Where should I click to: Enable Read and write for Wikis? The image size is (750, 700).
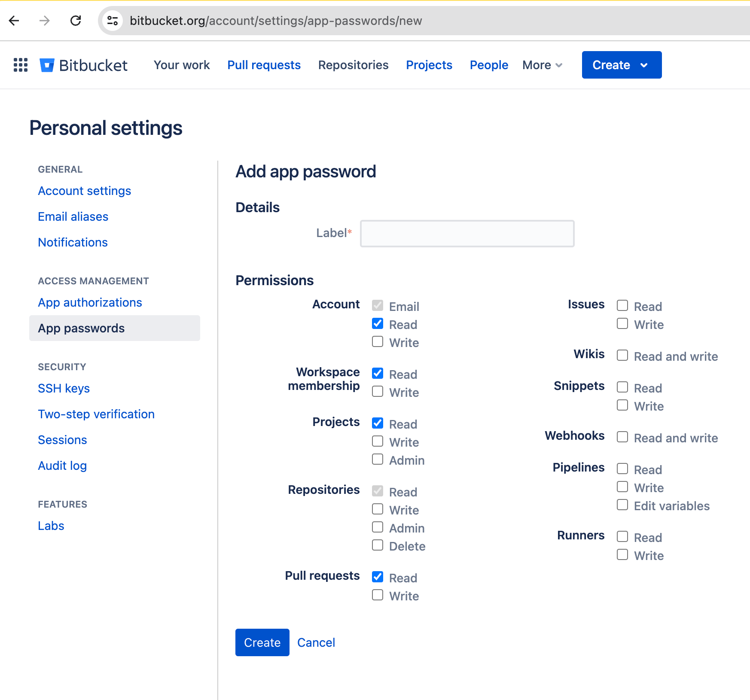[622, 355]
